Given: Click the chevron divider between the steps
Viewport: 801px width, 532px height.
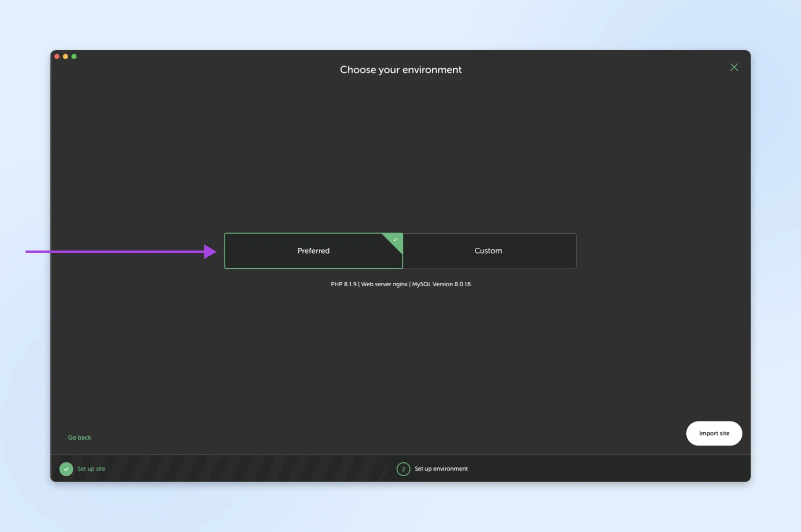Looking at the screenshot, I should [384, 469].
